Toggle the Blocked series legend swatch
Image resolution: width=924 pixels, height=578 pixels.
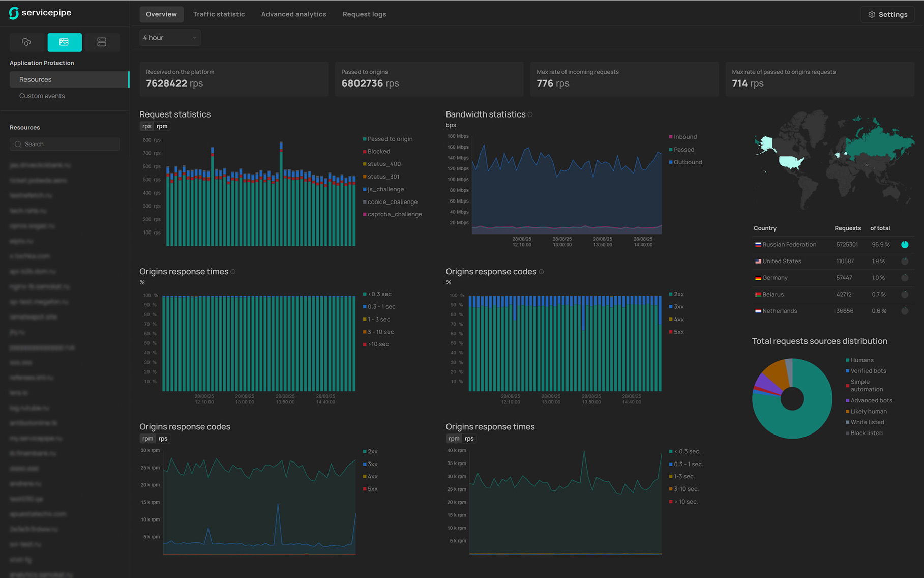365,152
